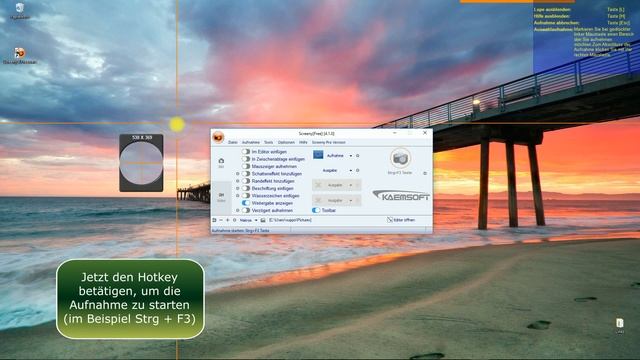Enable Mauszeiger aufnehmen

pos(246,167)
